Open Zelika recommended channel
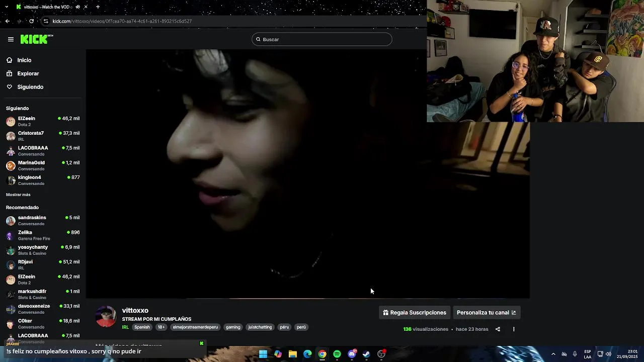Image resolution: width=644 pixels, height=362 pixels. click(x=43, y=235)
